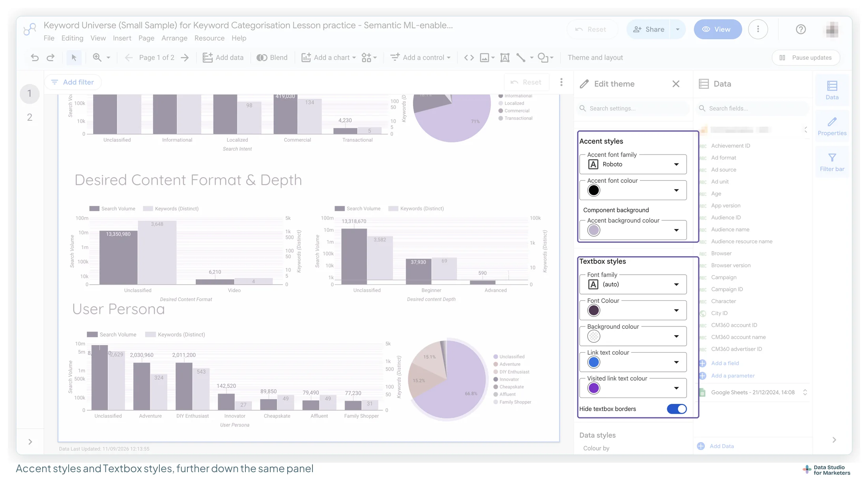Screen dimensions: 868x484
Task: Open Textbox Font family (auto) dropdown
Action: click(x=633, y=284)
